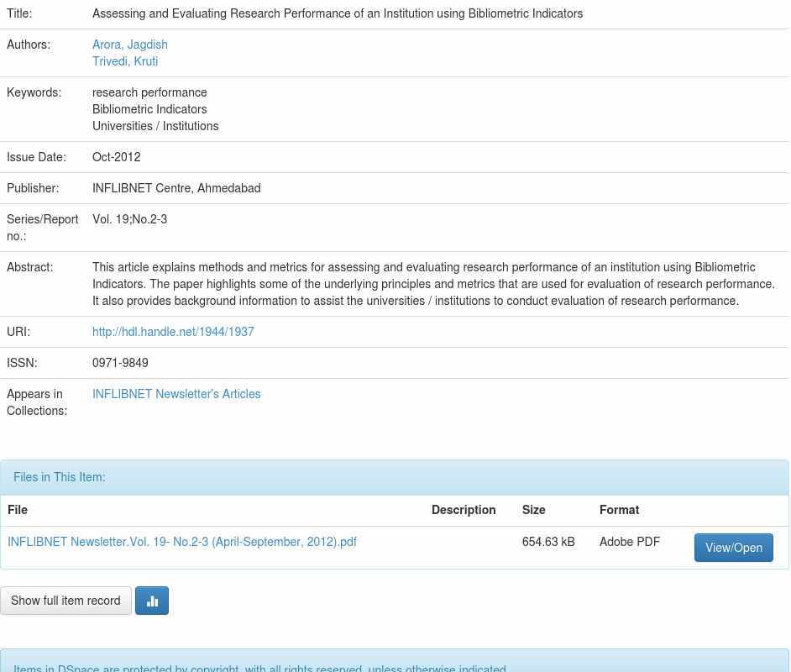Click the issue date value Oct-2012

click(117, 157)
